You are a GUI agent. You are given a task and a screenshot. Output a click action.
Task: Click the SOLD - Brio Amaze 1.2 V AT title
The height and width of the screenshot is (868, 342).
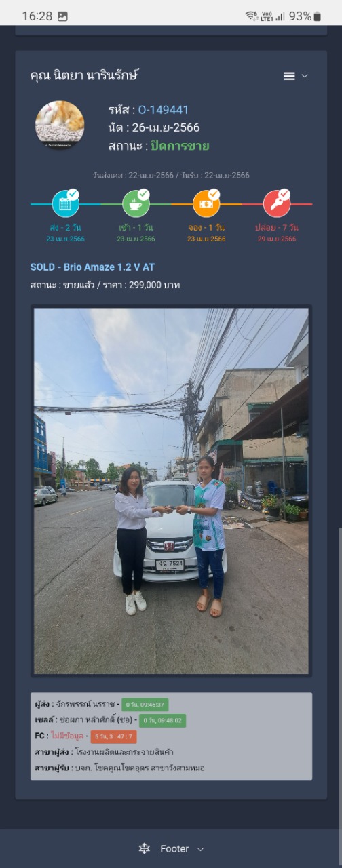92,267
